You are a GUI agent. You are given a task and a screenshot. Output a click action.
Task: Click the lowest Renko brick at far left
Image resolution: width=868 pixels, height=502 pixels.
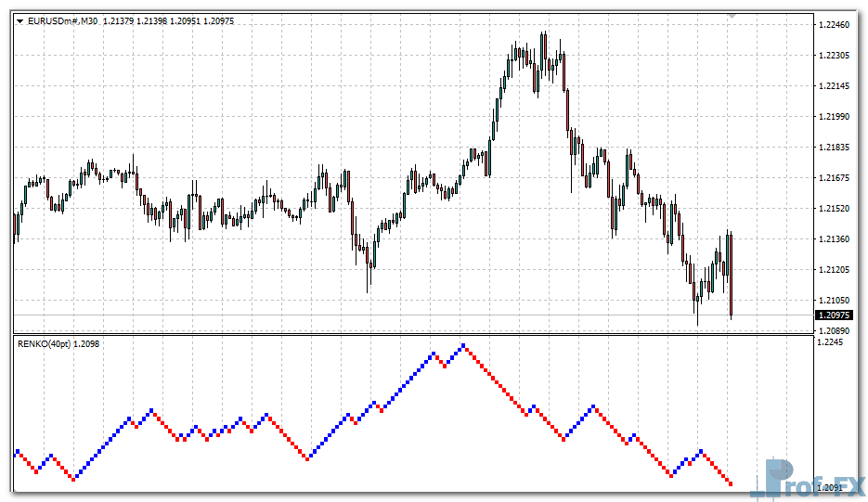tap(75, 479)
